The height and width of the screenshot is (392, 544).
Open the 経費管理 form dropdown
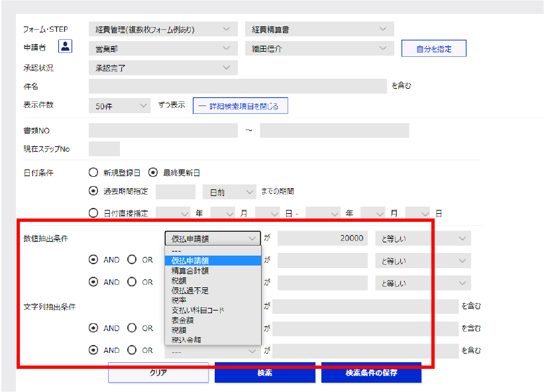(x=162, y=29)
